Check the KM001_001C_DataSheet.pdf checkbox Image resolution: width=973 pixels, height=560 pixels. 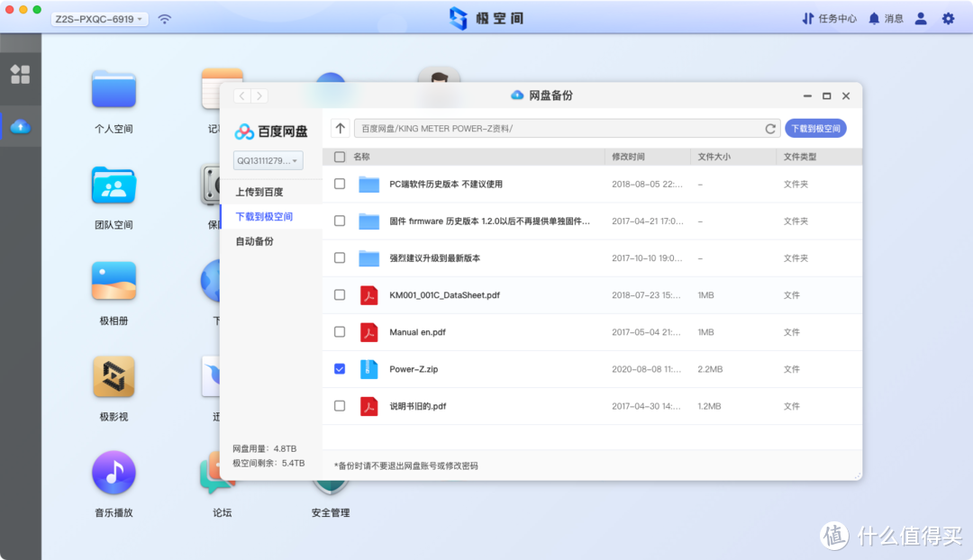[339, 294]
